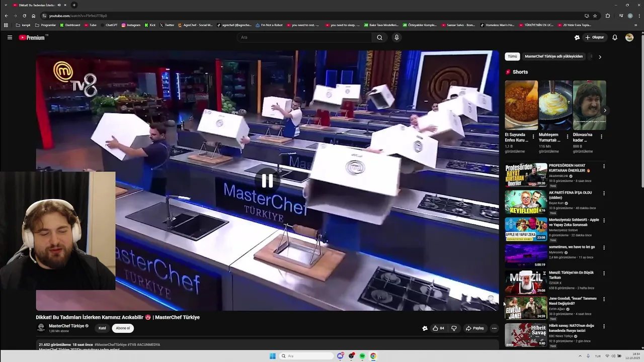Go back with the browser back arrow
The width and height of the screenshot is (644, 362).
[x=6, y=16]
